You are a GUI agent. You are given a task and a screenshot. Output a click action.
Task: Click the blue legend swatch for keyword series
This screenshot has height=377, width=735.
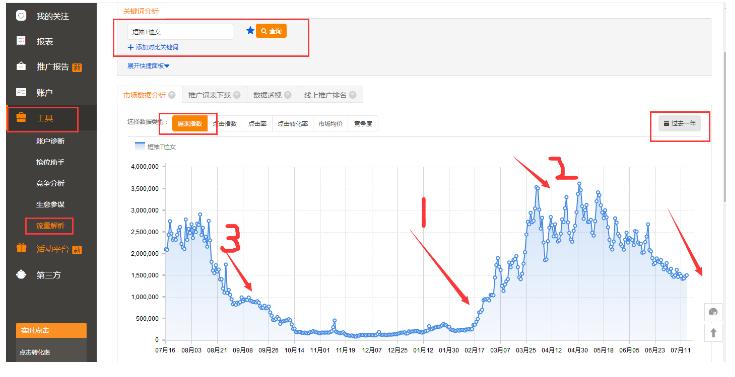[x=140, y=146]
